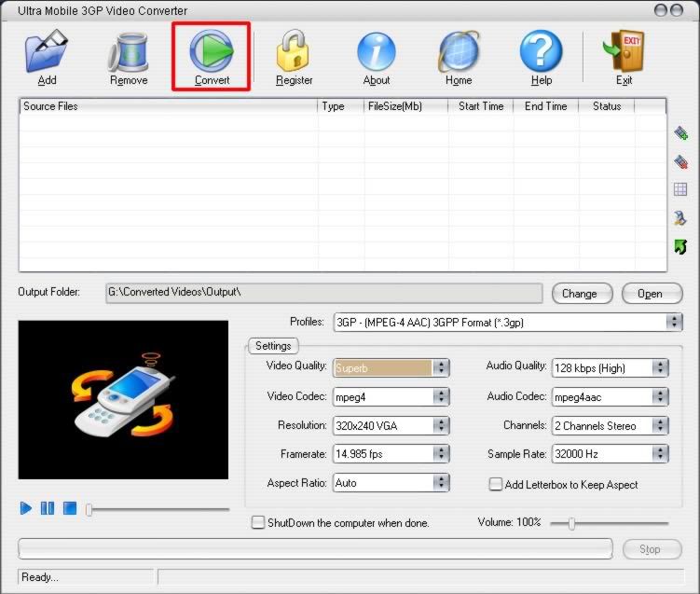Viewport: 700px width, 594px height.
Task: Expand the Sample Rate dropdown
Action: pyautogui.click(x=611, y=454)
